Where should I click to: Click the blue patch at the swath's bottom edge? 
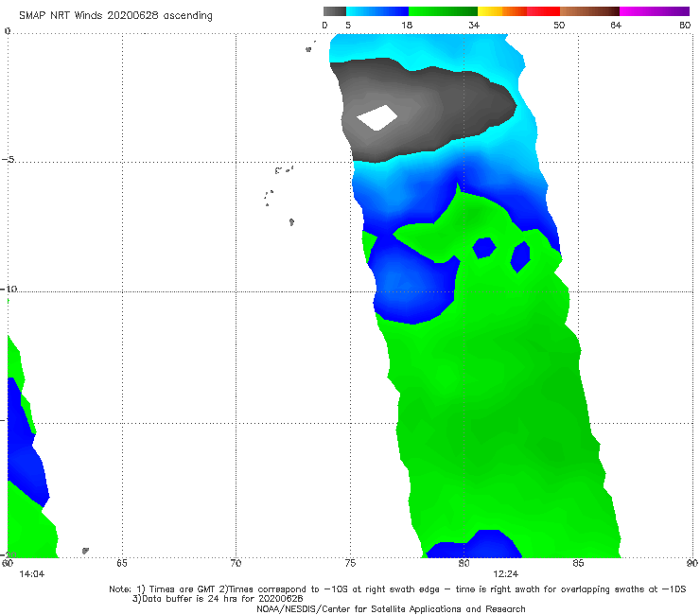(474, 545)
